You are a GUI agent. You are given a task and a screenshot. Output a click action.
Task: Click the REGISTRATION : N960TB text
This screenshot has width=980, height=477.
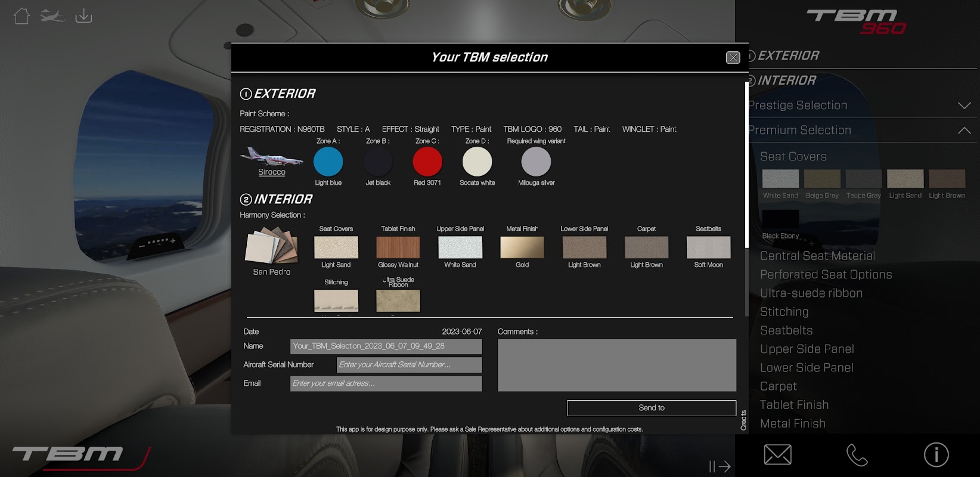(x=282, y=129)
